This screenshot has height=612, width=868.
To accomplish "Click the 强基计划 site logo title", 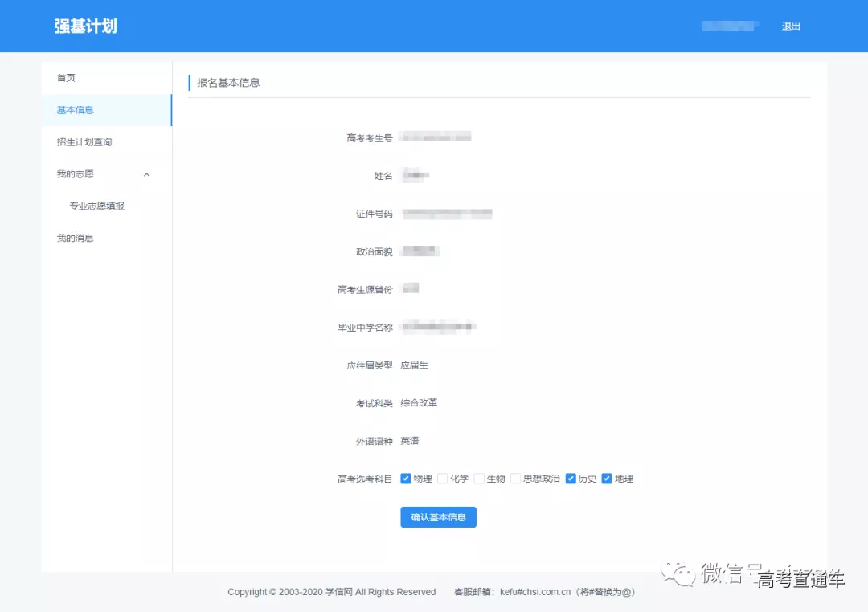I will [85, 27].
